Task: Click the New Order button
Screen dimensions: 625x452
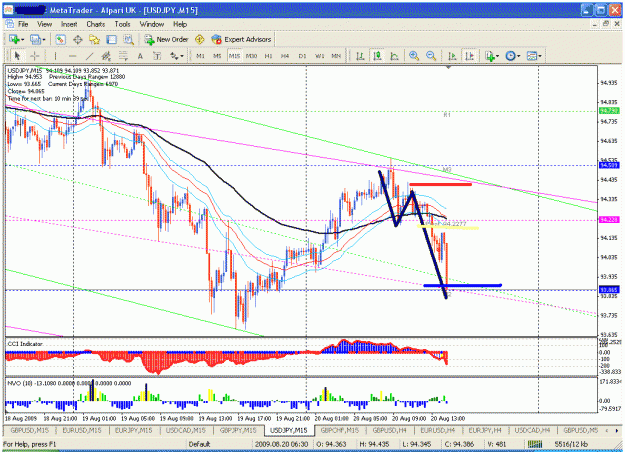Action: tap(166, 39)
